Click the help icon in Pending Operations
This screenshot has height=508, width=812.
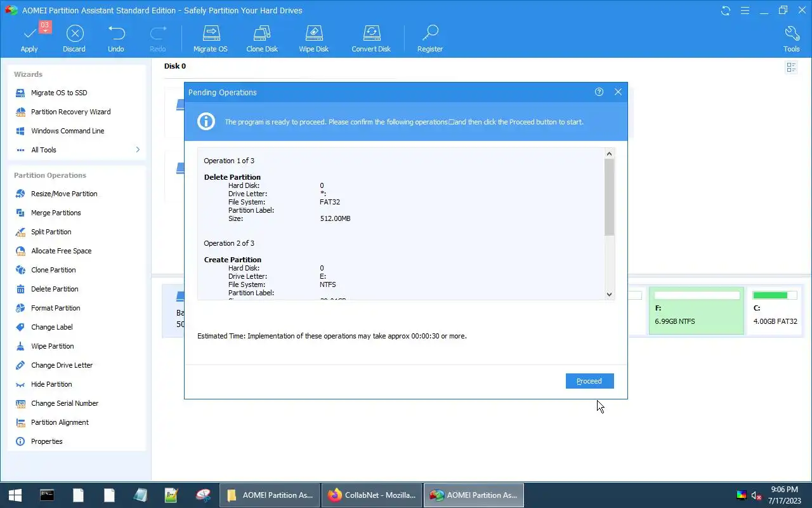click(599, 92)
